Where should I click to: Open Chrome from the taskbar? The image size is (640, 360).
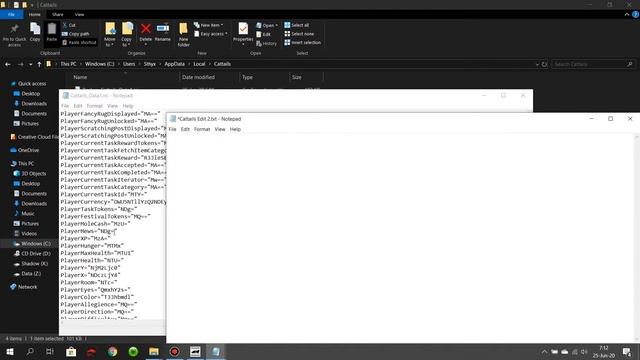click(x=112, y=351)
